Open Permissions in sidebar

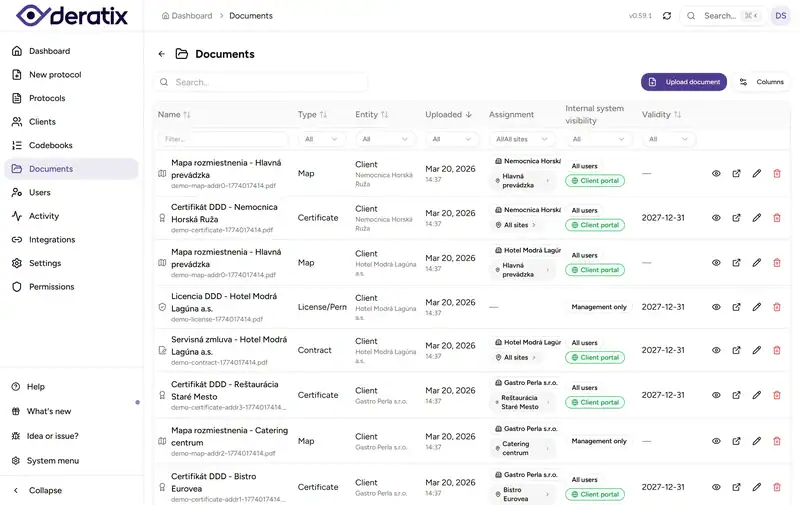click(71, 287)
